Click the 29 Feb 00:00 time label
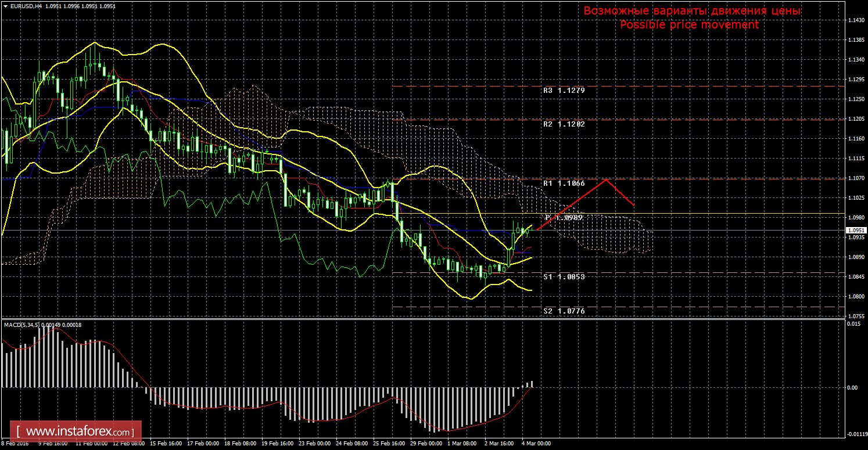 click(425, 444)
